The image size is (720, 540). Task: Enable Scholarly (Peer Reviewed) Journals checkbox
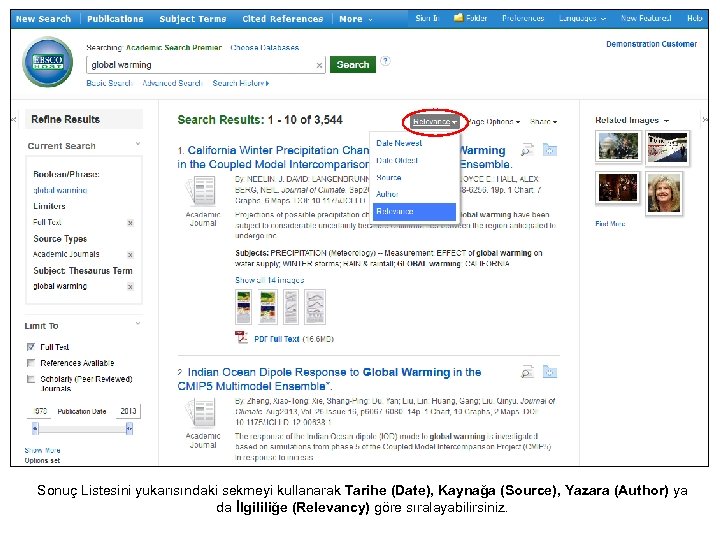tap(31, 379)
